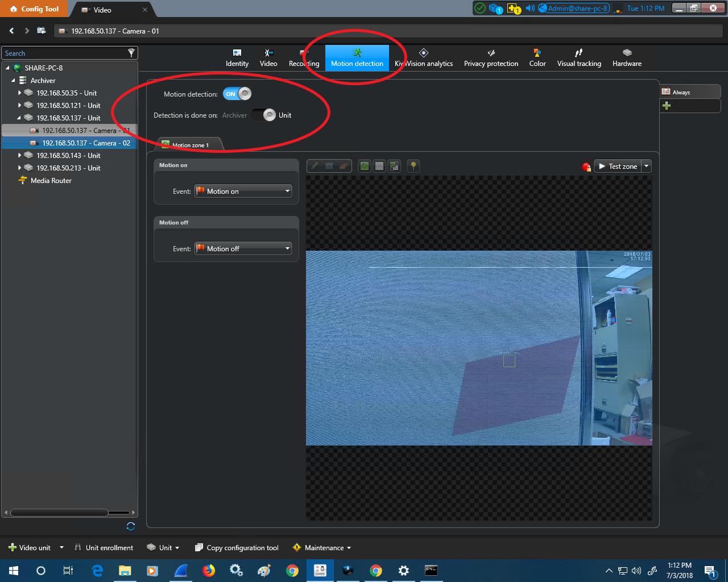Open Google Chrome from the taskbar
Screen dimensions: 728x582
[x=292, y=571]
